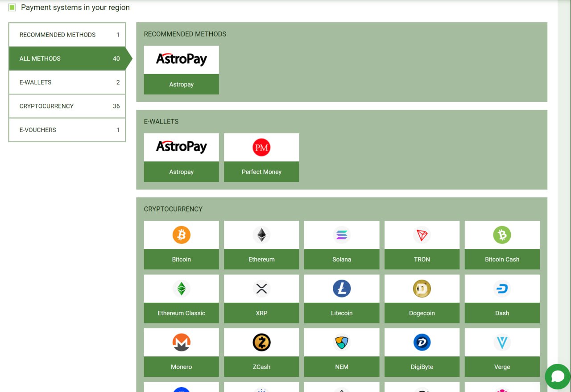Click the Litecoin logo icon
This screenshot has height=392, width=571.
[342, 289]
